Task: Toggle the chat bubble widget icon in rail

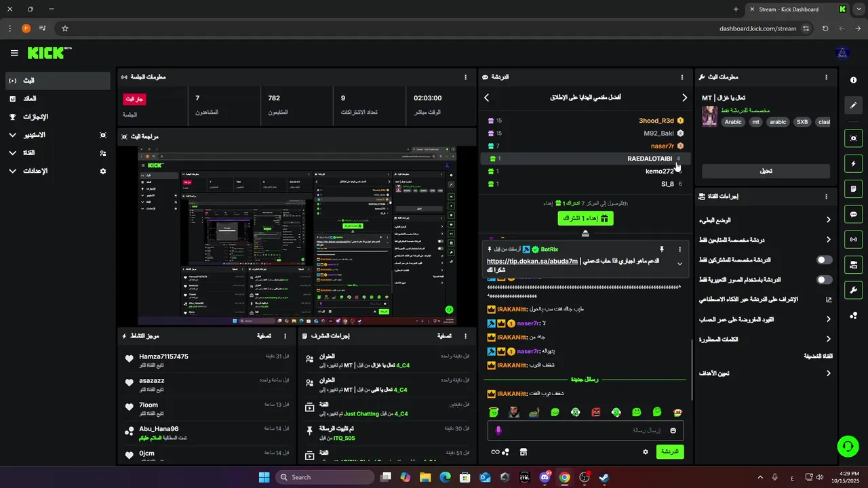Action: point(853,214)
